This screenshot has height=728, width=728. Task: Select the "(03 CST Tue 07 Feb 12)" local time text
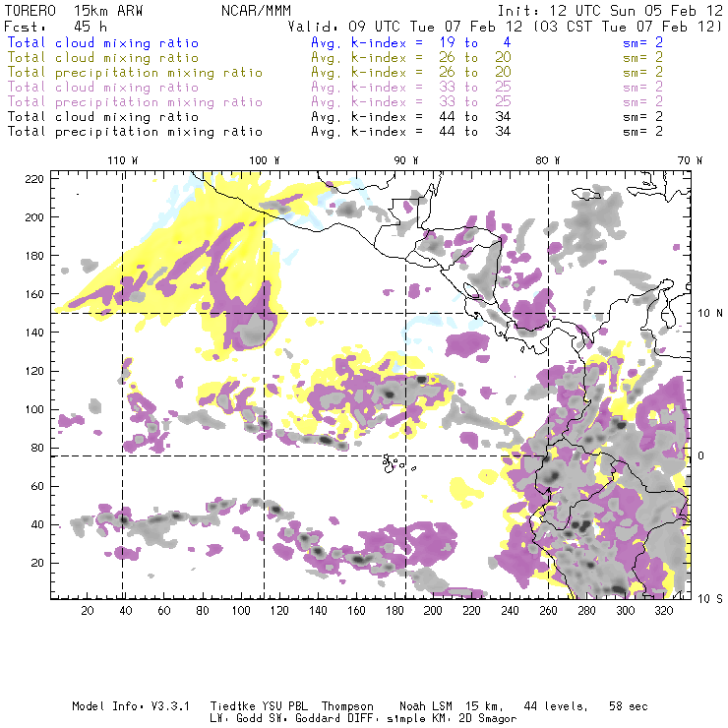(628, 27)
